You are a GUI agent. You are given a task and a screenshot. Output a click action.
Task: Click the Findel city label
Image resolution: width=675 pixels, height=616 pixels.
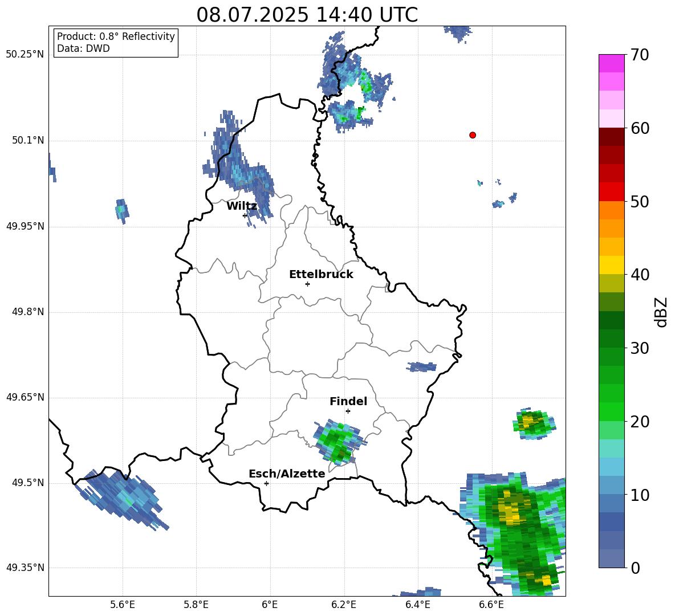click(x=348, y=401)
